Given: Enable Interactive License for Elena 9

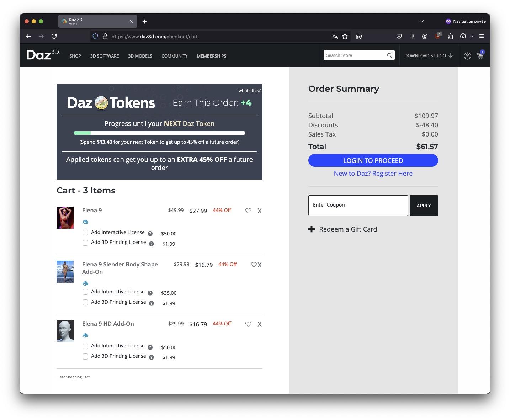Looking at the screenshot, I should [85, 233].
